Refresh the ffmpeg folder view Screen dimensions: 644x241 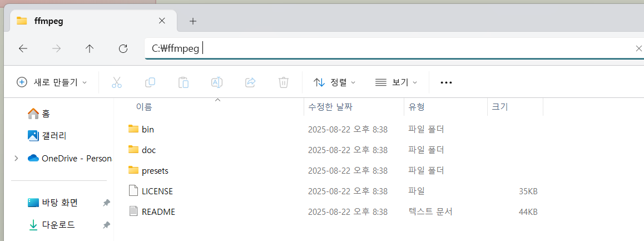coord(123,48)
